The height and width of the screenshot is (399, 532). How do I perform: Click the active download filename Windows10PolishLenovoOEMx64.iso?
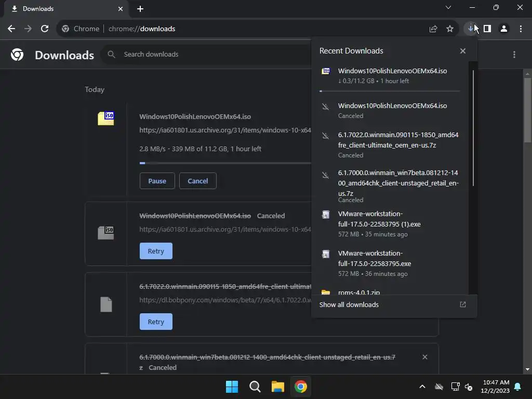coord(195,117)
